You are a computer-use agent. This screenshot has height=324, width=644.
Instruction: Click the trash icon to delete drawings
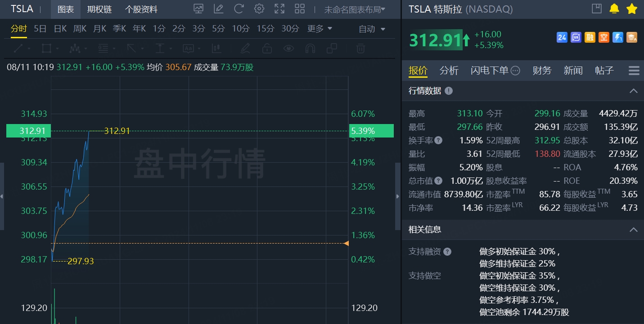pos(360,48)
